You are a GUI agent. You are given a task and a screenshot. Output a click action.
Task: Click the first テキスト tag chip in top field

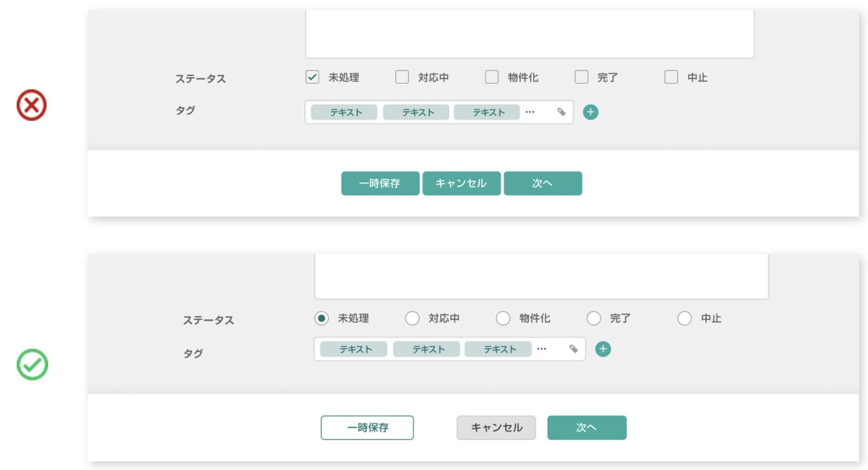pos(344,112)
